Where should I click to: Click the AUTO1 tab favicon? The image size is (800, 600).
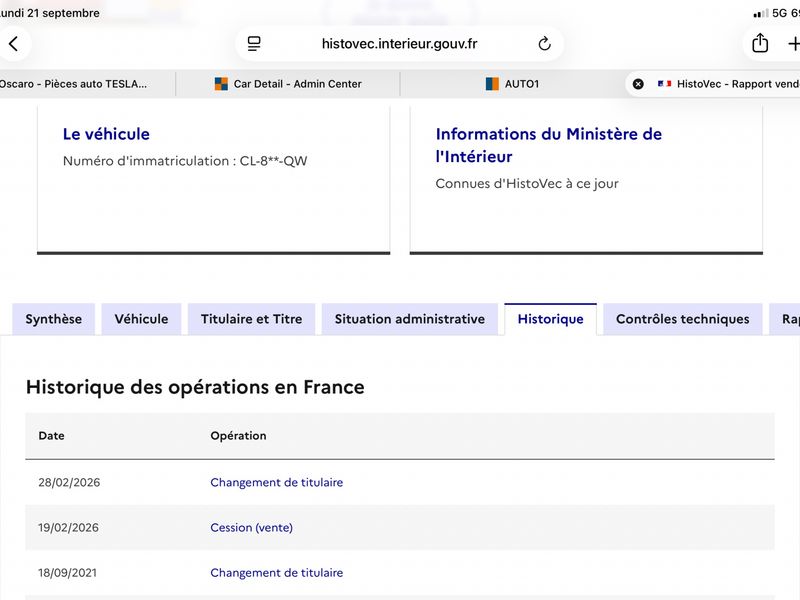[x=492, y=84]
